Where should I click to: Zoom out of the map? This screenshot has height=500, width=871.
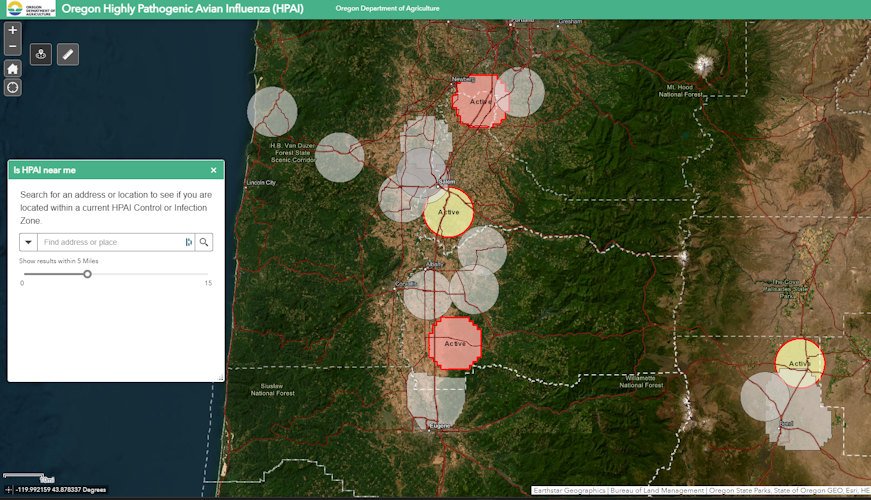click(x=12, y=47)
